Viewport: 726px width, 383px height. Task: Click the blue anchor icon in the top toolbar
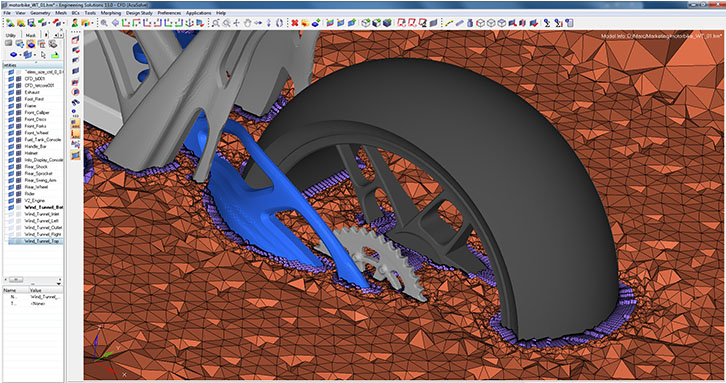(x=189, y=23)
